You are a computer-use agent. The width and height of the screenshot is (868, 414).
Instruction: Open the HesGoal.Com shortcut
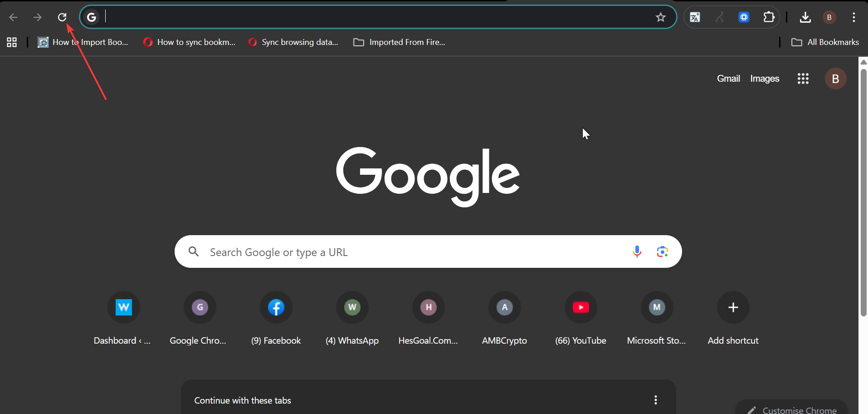tap(428, 319)
